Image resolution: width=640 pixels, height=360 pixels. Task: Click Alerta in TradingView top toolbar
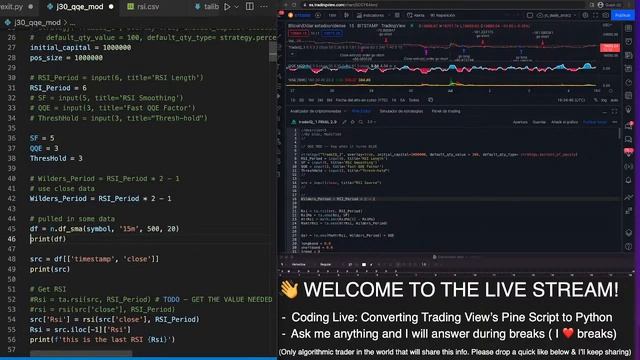coord(416,15)
